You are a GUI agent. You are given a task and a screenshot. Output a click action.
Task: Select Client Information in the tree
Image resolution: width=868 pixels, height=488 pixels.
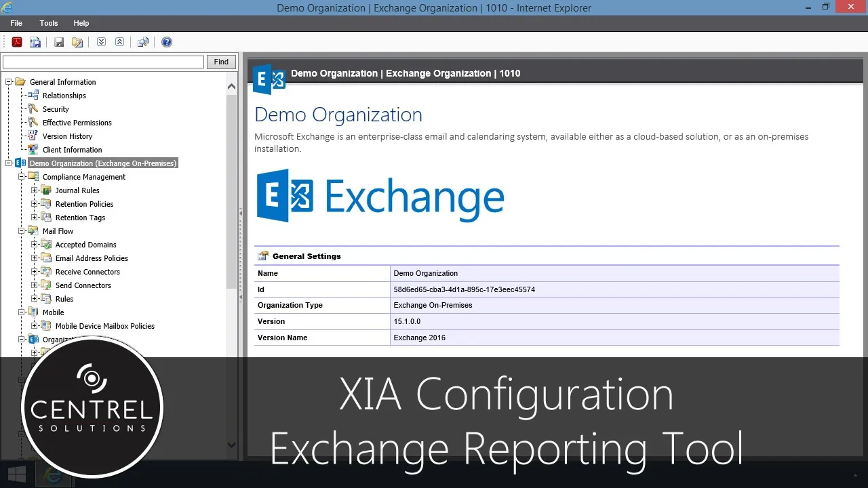[x=73, y=150]
